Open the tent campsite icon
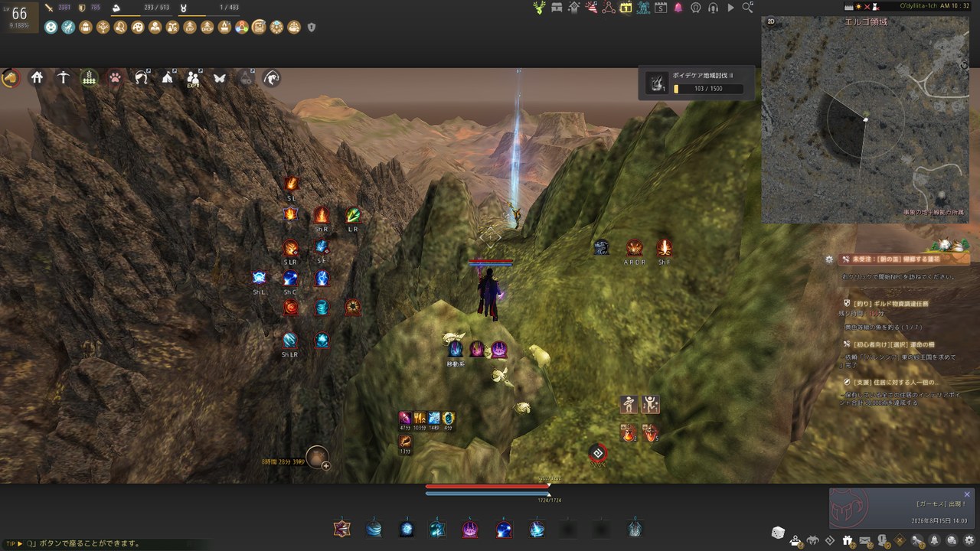The height and width of the screenshot is (551, 980). pos(168,77)
